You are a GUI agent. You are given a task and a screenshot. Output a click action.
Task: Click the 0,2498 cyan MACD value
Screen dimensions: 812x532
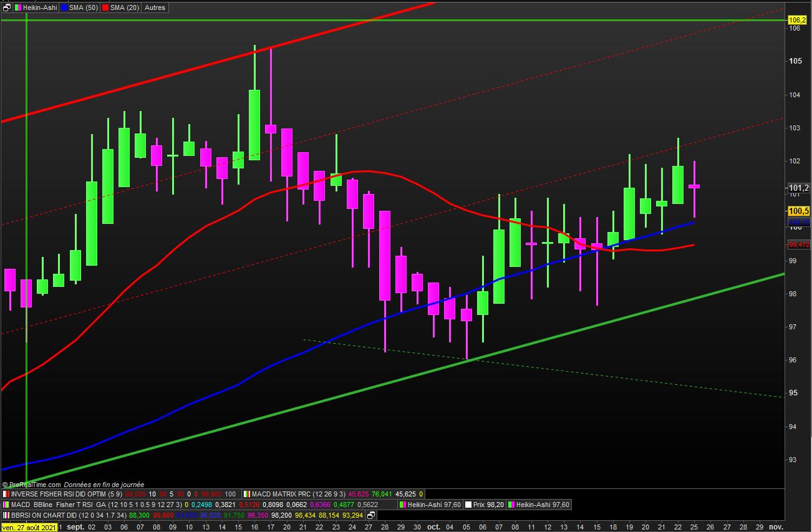pyautogui.click(x=201, y=505)
